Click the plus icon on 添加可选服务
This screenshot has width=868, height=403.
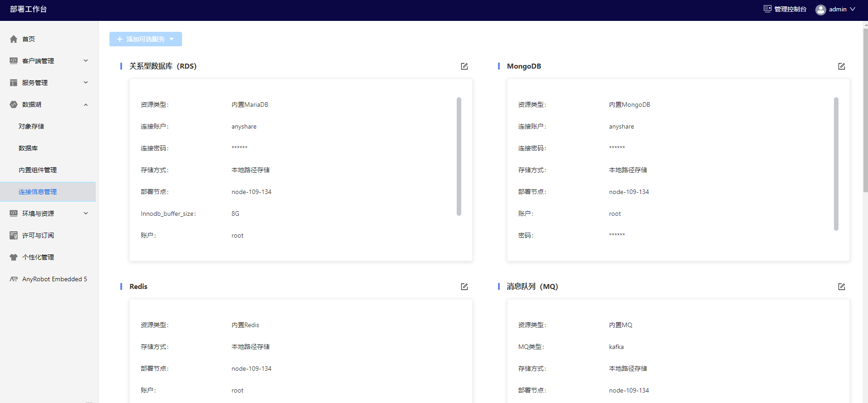[120, 39]
